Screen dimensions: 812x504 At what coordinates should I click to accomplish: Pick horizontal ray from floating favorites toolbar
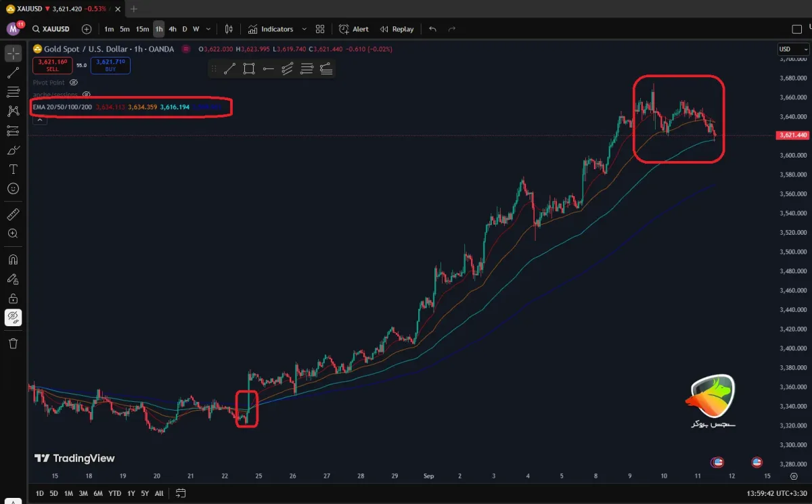[269, 68]
